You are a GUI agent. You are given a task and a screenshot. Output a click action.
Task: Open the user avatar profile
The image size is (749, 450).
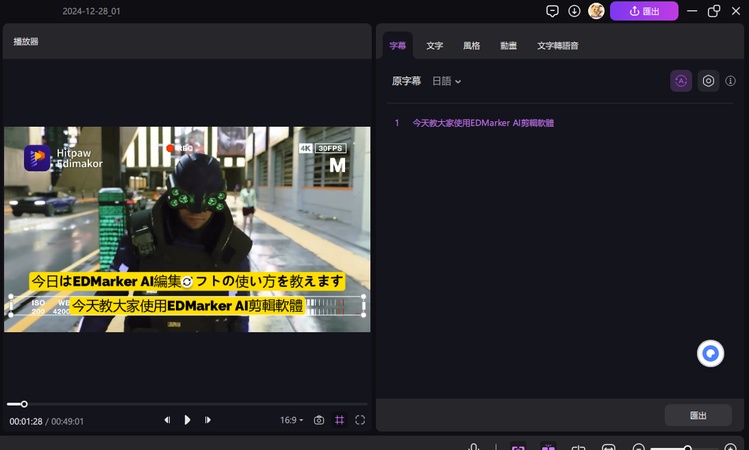tap(596, 11)
